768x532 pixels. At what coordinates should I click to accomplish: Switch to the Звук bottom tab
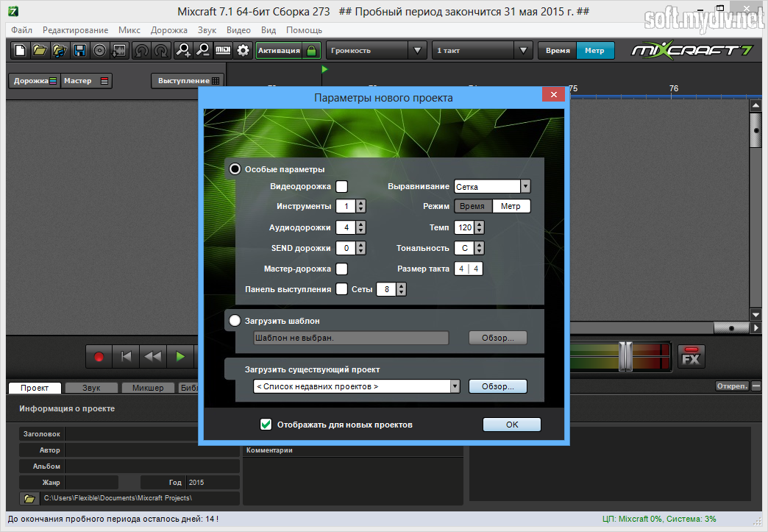coord(91,388)
